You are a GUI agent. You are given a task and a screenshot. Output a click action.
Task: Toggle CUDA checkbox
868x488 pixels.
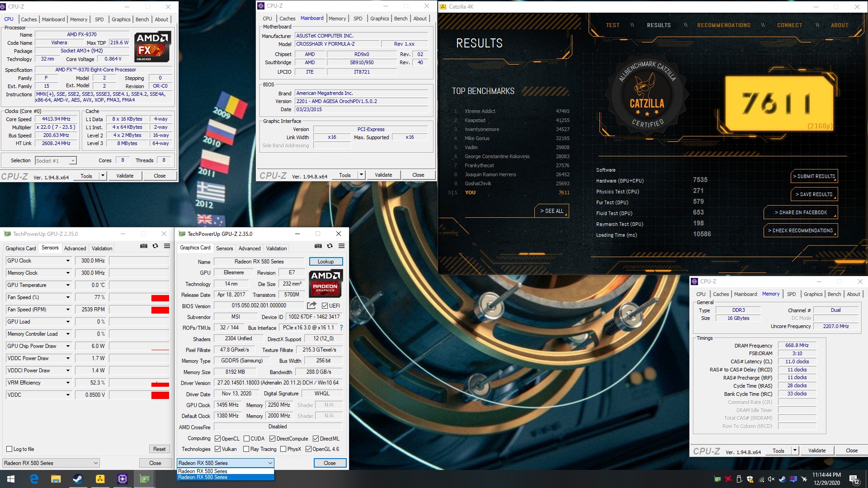pos(246,439)
